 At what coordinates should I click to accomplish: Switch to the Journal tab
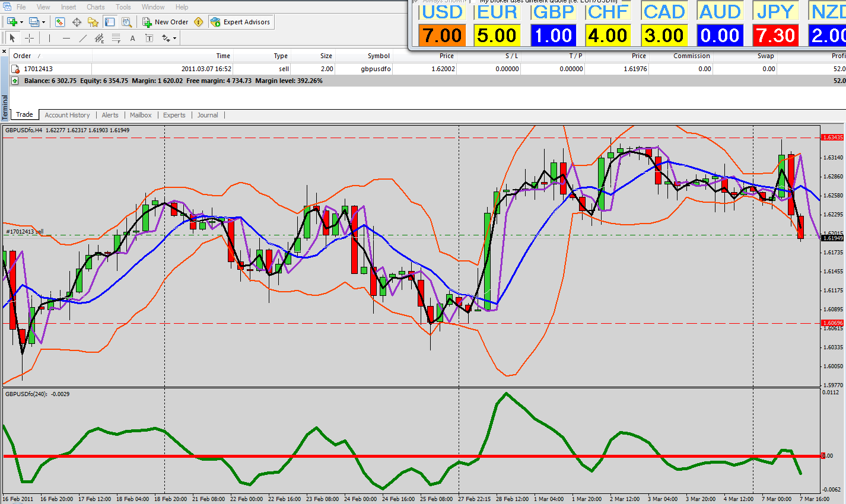click(208, 115)
